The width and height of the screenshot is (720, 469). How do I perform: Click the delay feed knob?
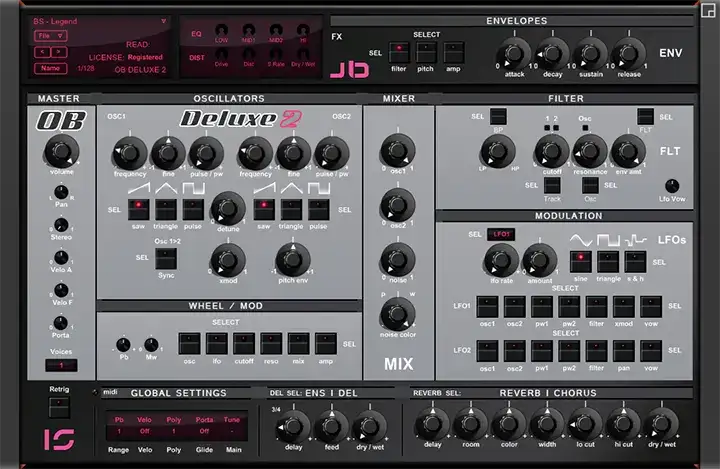[331, 427]
